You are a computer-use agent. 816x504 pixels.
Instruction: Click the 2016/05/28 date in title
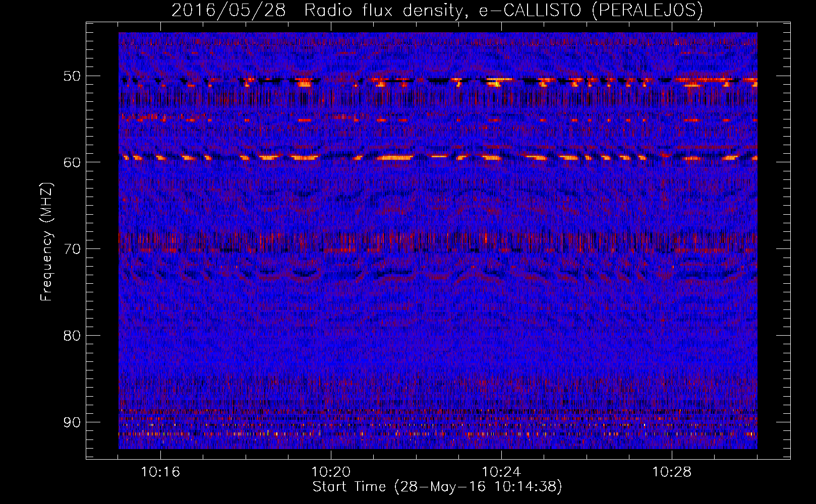coord(229,10)
